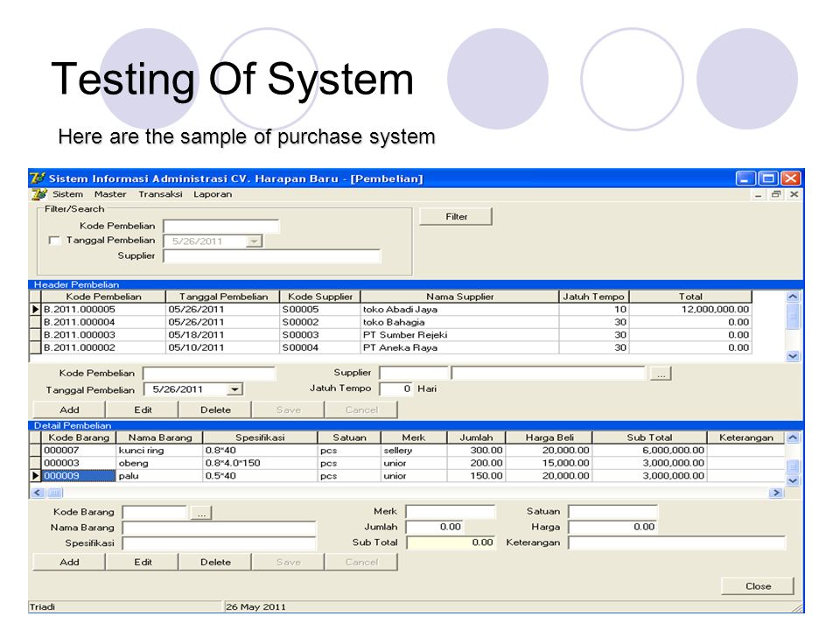The height and width of the screenshot is (630, 840).
Task: Click the menu bar icon beside Sistem
Action: tap(38, 194)
